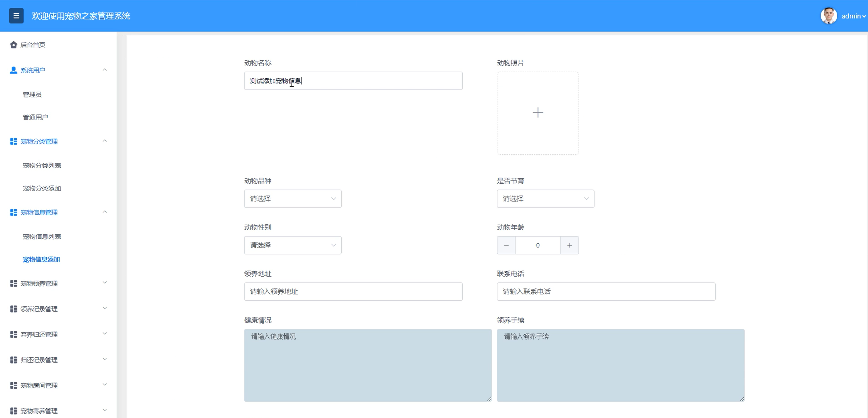Click the plus icon to upload 动物照片
868x418 pixels.
click(538, 113)
